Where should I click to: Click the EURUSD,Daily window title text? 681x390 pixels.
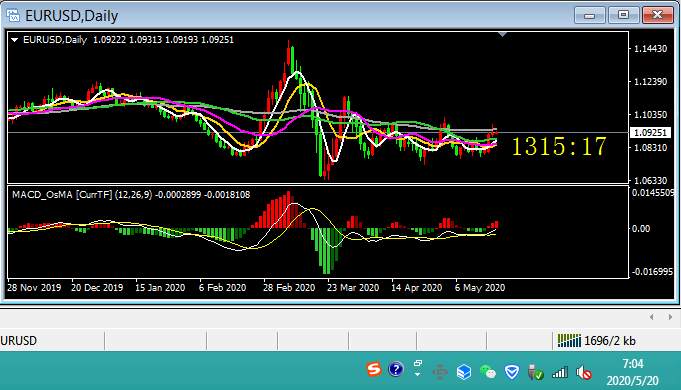pyautogui.click(x=72, y=16)
